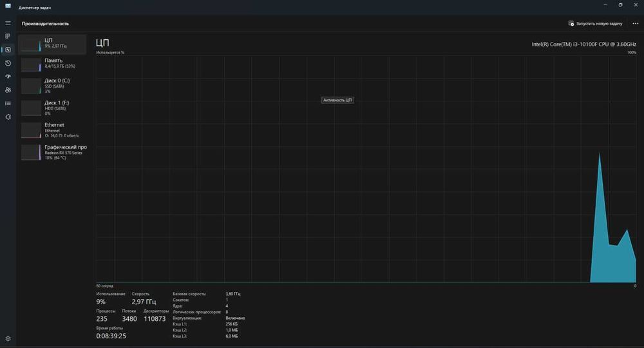Click the Активность ЦП tooltip label
The width and height of the screenshot is (644, 348).
tap(337, 100)
